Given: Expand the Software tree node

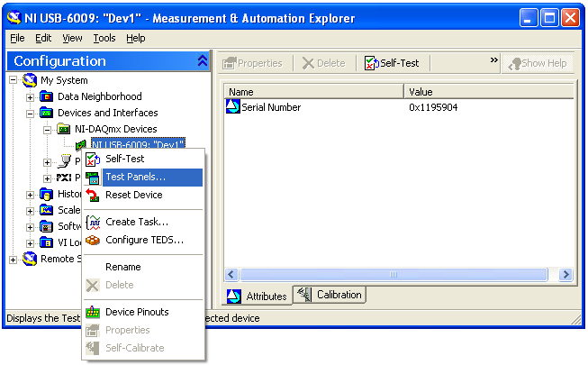Looking at the screenshot, I should click(30, 227).
